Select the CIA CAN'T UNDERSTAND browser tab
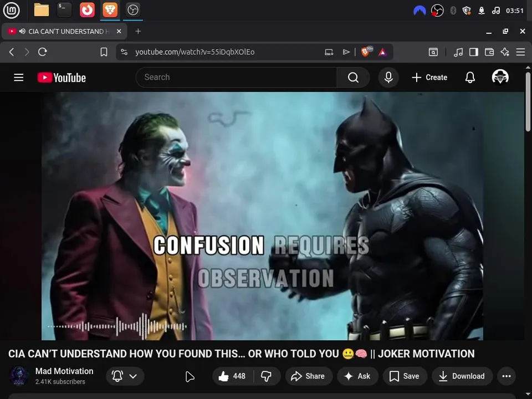Screen dimensions: 532x399 (x=64, y=31)
